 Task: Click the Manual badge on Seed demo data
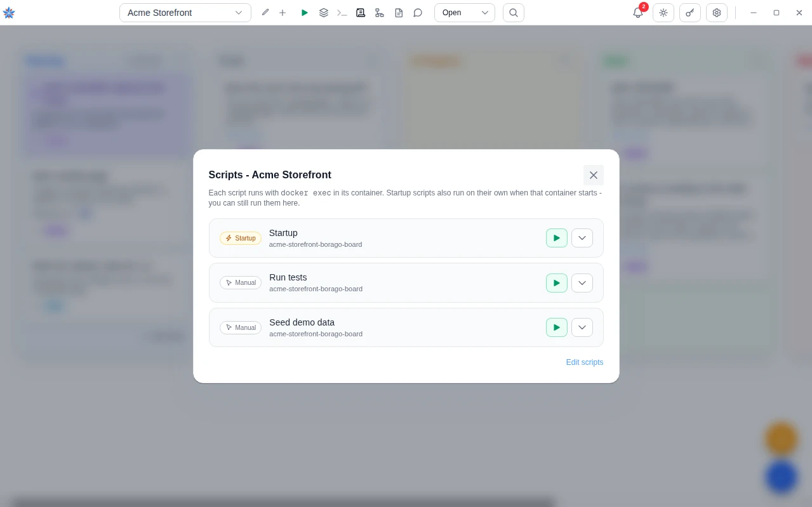241,327
